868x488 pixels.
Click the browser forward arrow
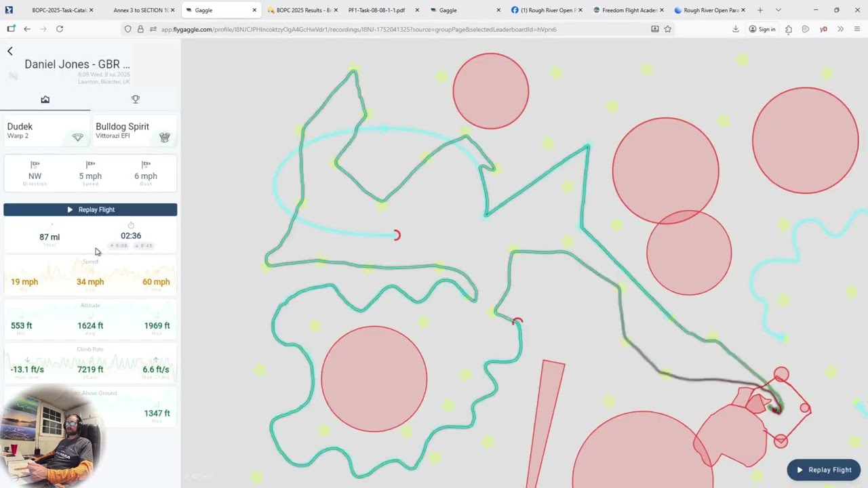tap(43, 29)
